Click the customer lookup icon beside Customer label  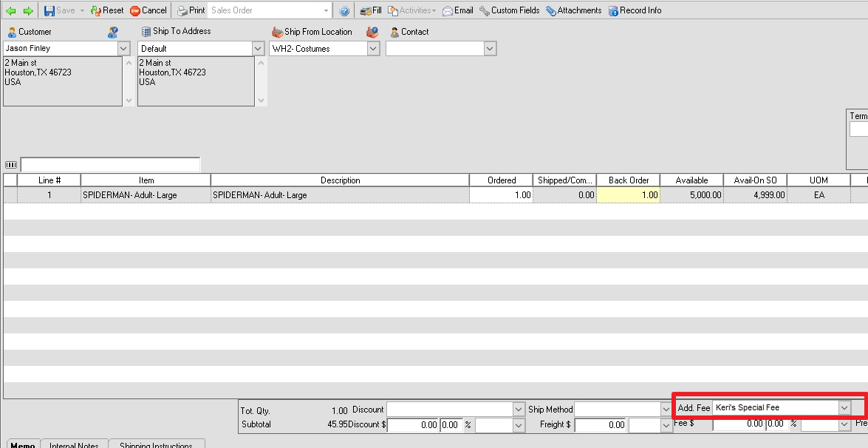click(x=113, y=32)
